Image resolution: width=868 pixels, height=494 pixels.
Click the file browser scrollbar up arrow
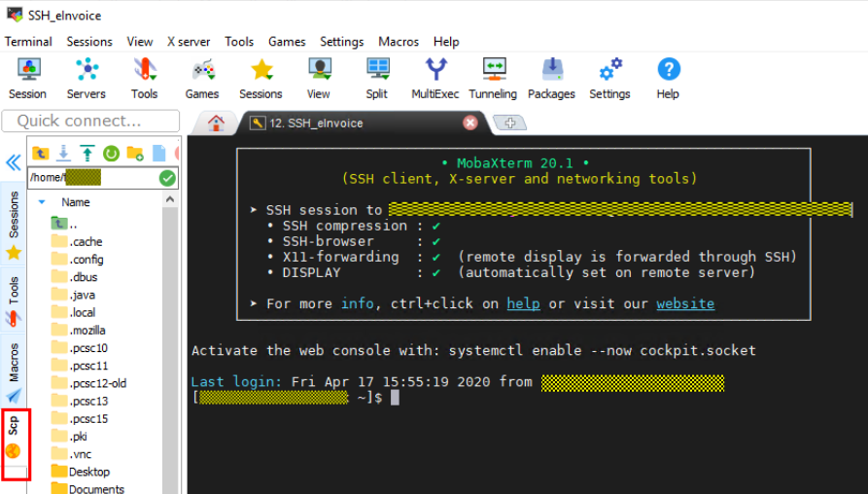pos(170,198)
